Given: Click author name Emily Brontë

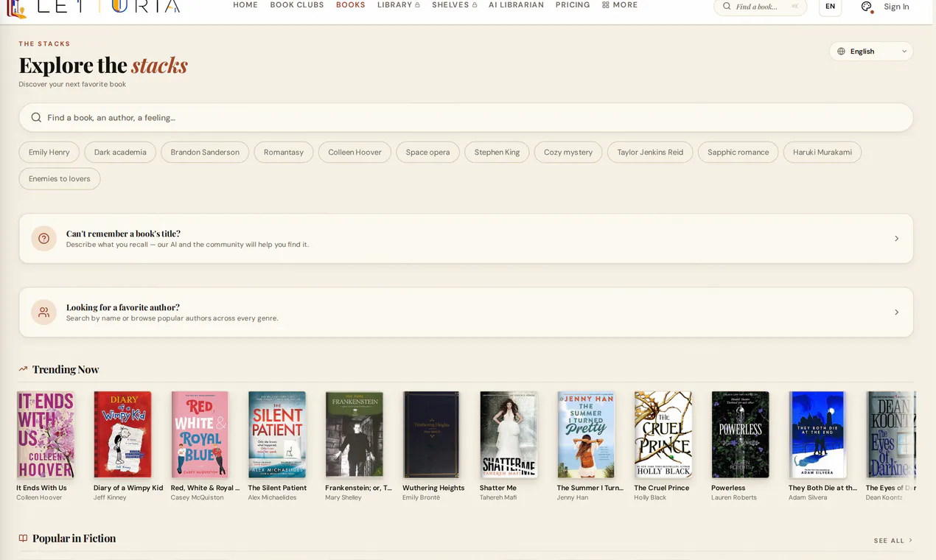Looking at the screenshot, I should pos(421,497).
